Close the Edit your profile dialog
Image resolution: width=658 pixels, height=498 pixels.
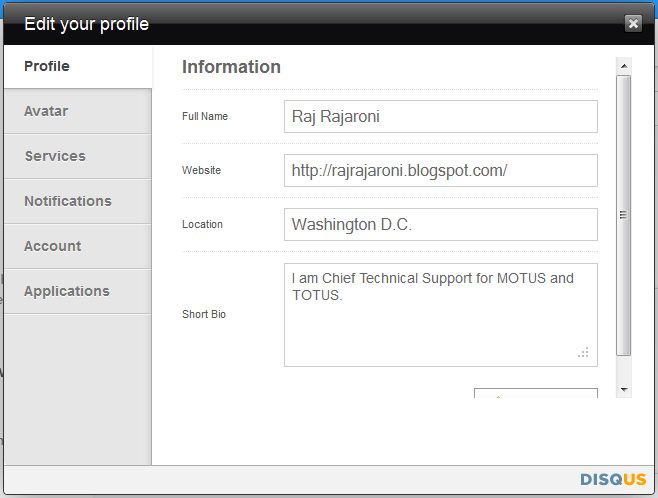[633, 23]
